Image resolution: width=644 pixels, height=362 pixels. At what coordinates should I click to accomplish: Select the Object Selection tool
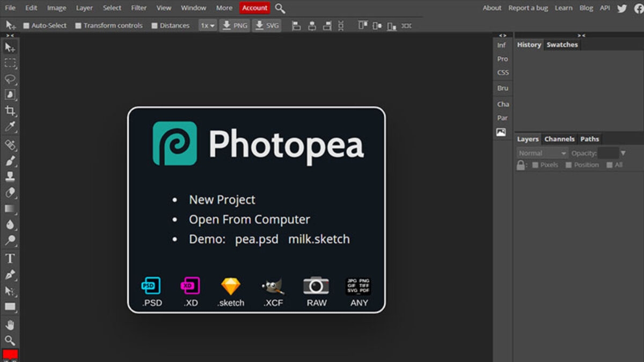[x=10, y=95]
